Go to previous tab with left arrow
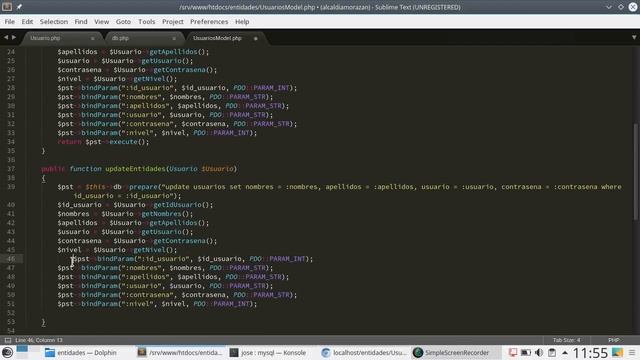Screen dimensions: 640x360 coord(6,38)
